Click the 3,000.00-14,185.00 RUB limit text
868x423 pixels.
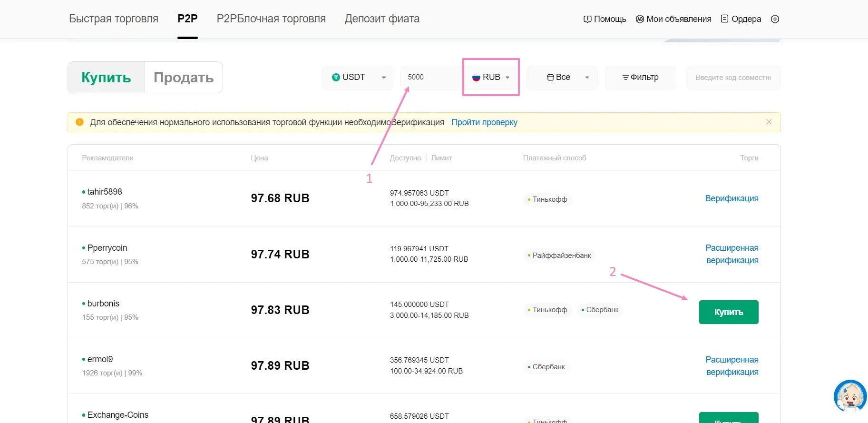429,315
